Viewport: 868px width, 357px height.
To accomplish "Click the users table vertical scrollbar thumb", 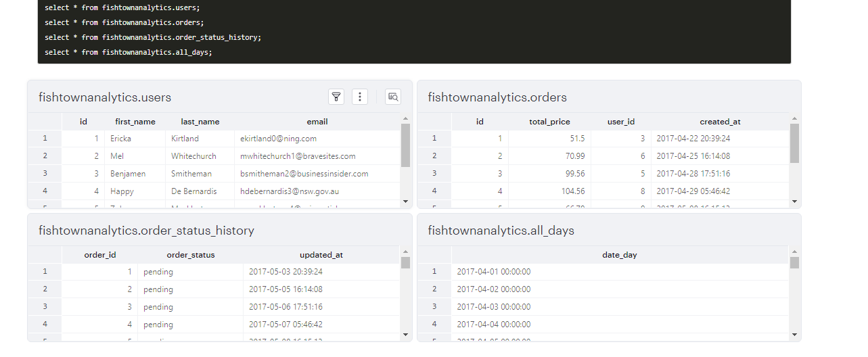I will click(x=406, y=145).
